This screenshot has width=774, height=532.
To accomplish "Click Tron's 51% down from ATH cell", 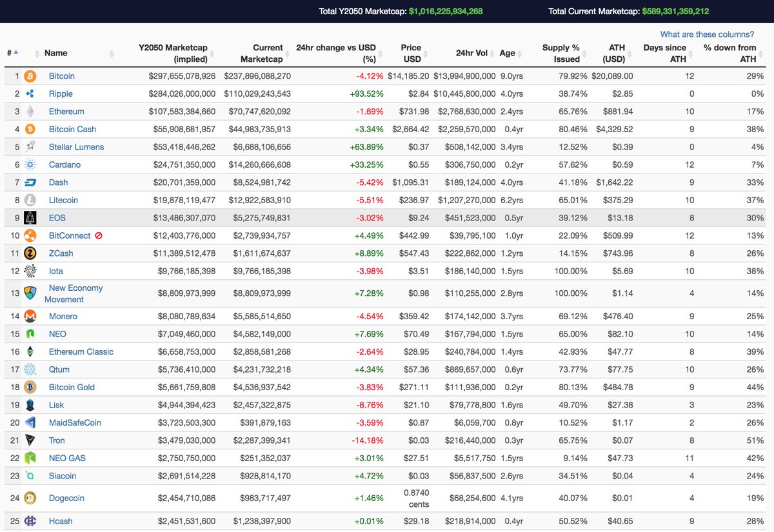I will 755,440.
